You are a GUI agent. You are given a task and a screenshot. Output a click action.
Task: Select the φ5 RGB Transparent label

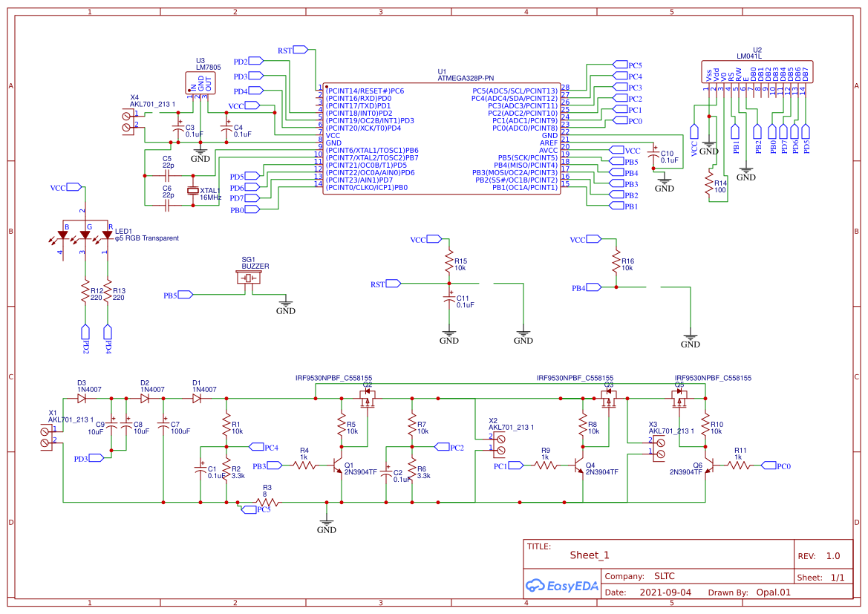147,238
